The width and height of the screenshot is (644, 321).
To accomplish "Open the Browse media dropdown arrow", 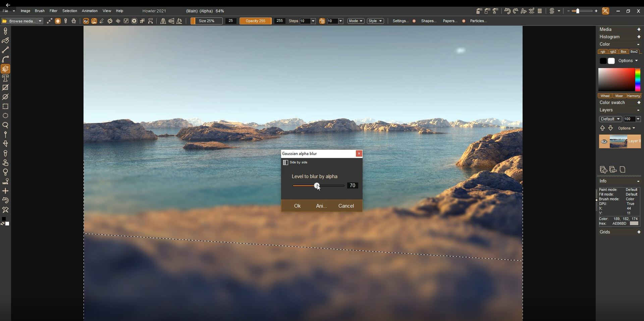I will (40, 21).
